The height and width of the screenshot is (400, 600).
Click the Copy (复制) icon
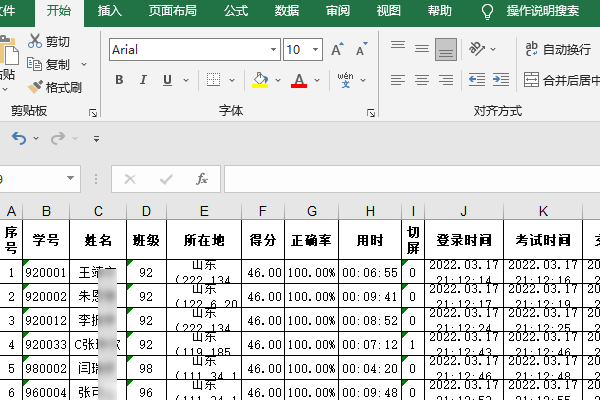point(34,64)
